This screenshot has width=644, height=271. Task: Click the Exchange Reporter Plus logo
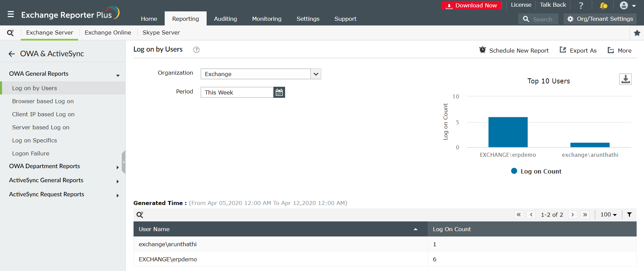point(70,14)
